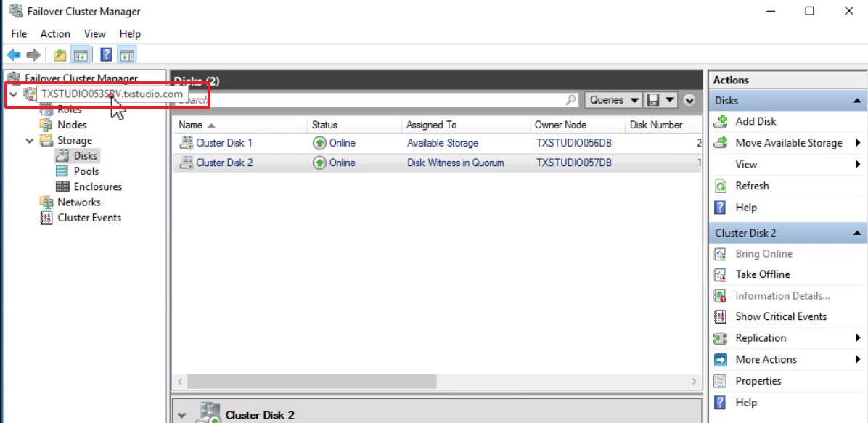Select the "Cluster Disk 1" name text
This screenshot has height=423, width=868.
[x=224, y=143]
